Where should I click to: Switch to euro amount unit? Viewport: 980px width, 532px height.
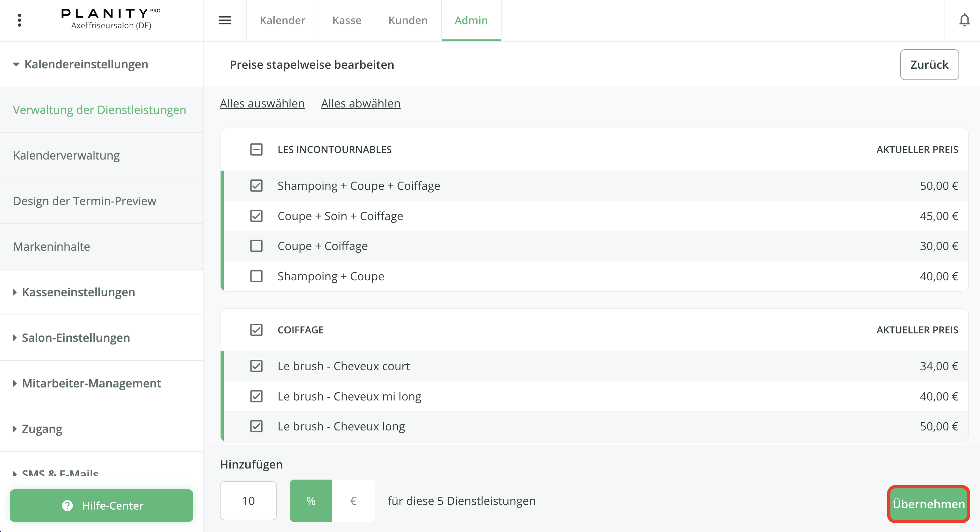pyautogui.click(x=353, y=501)
